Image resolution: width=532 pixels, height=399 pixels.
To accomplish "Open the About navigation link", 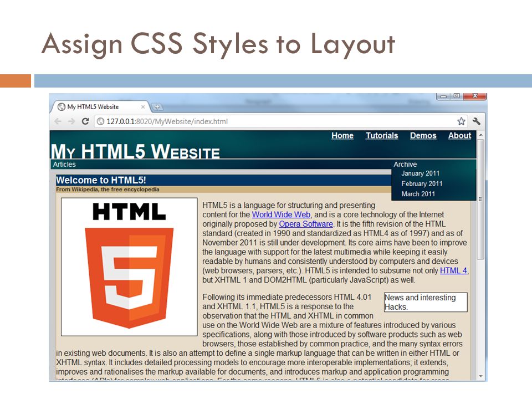I will click(460, 135).
